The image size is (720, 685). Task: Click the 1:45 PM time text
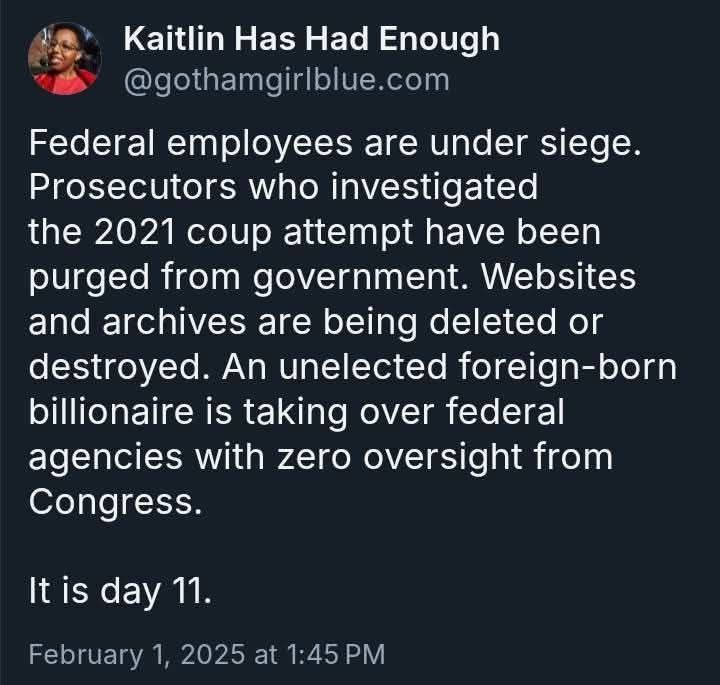click(x=336, y=654)
